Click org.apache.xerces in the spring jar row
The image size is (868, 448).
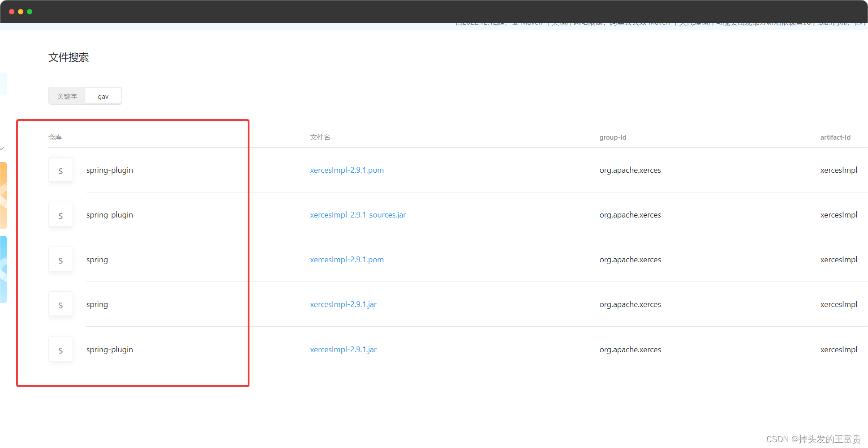coord(630,304)
